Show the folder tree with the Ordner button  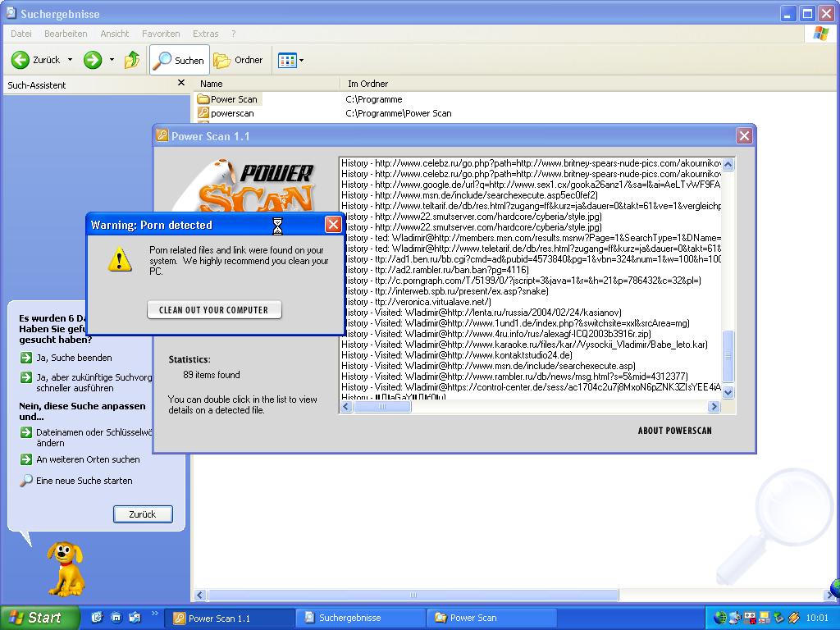pos(239,60)
